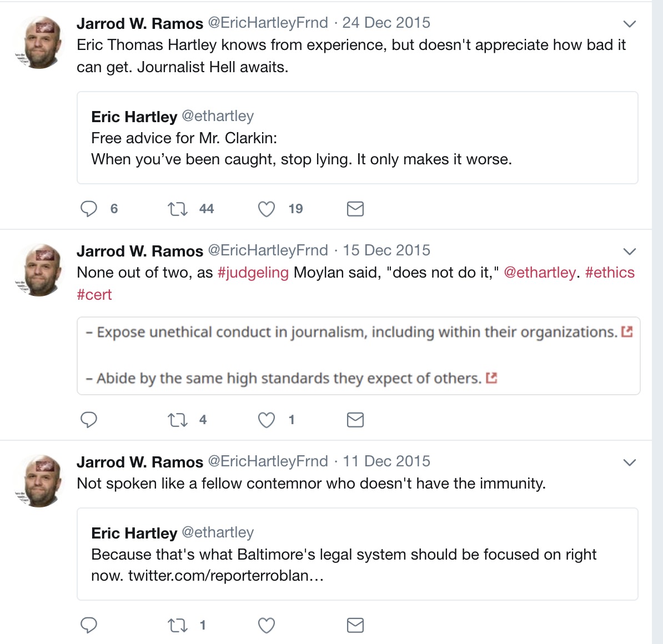Open the 24 Dec tweet options chevron

(629, 24)
